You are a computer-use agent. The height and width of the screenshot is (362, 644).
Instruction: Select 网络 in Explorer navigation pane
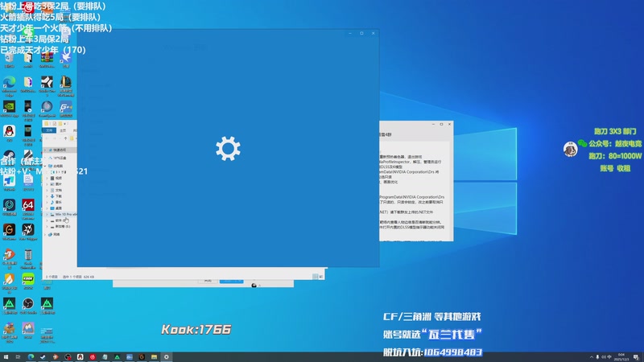(54, 234)
